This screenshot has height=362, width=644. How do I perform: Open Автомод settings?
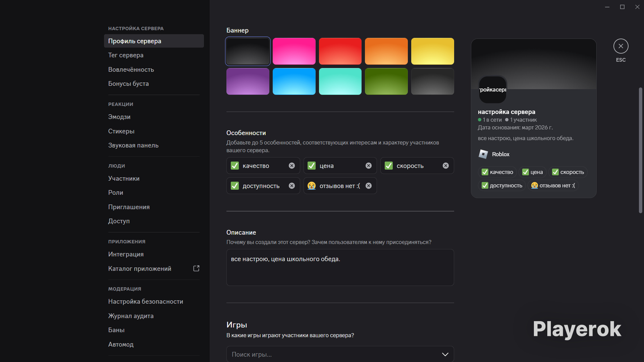[154, 344]
